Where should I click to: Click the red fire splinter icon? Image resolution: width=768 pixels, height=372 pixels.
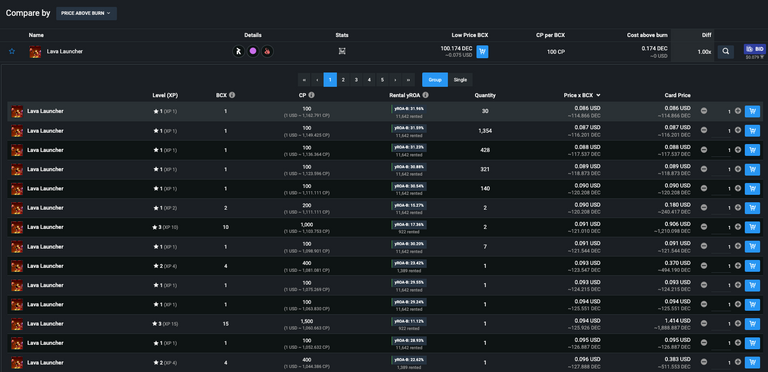[267, 51]
